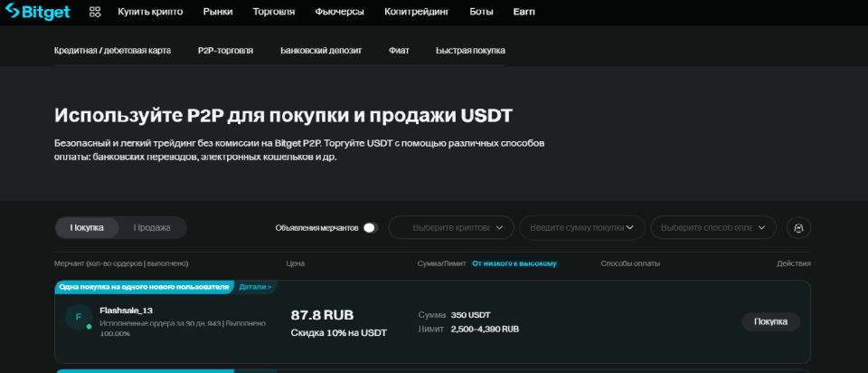Switch to Фиат tab

399,51
